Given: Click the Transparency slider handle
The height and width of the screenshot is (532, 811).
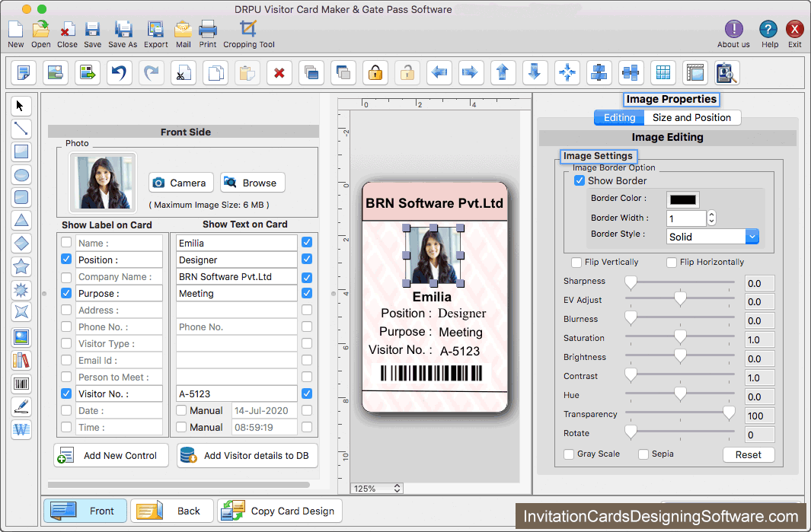Looking at the screenshot, I should coord(729,413).
